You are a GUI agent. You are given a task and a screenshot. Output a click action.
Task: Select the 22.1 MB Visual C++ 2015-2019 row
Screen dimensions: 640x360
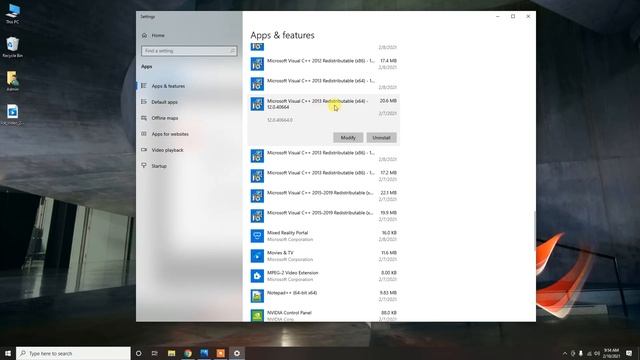[x=324, y=196]
